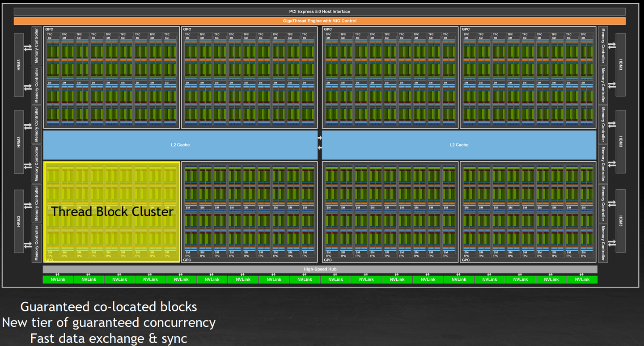Viewport: 644px width, 346px height.
Task: Click the High-Speed Hub bar
Action: [x=320, y=269]
